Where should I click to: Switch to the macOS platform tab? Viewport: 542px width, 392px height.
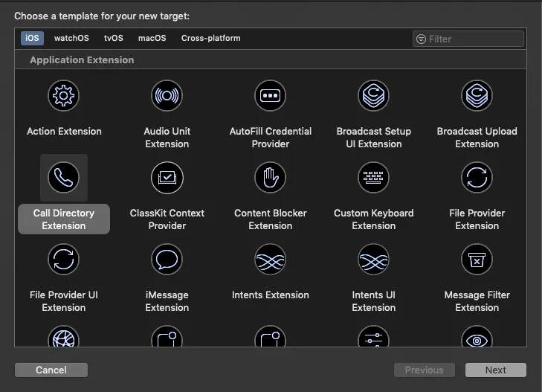pyautogui.click(x=152, y=38)
